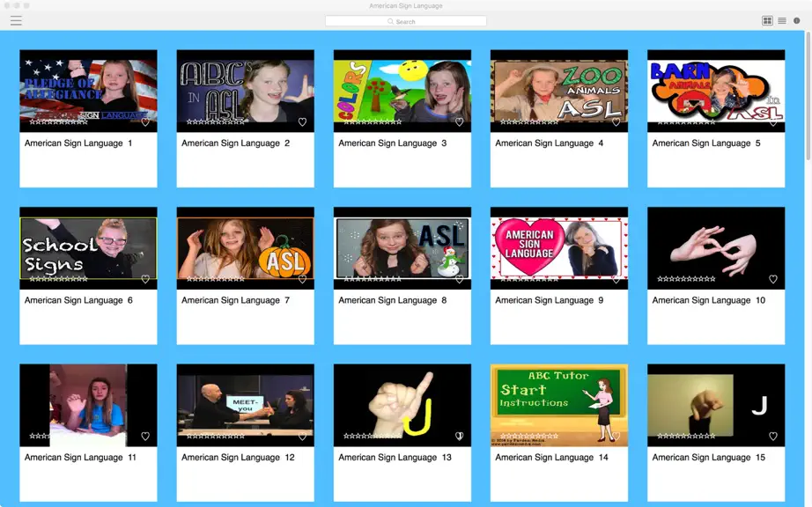Toggle heart on American Sign Language 11

(x=145, y=436)
